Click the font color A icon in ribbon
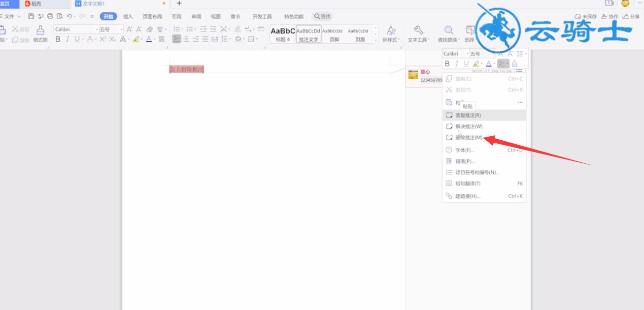This screenshot has width=644, height=310. (x=148, y=39)
